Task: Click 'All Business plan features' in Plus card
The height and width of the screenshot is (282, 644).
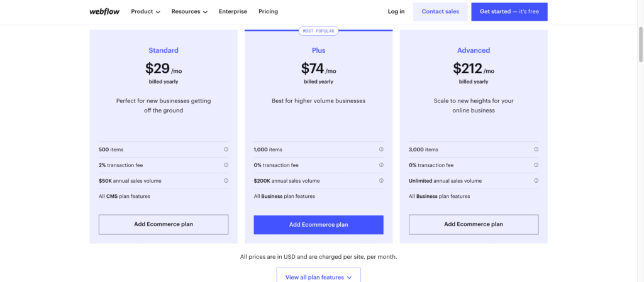Action: 284,197
